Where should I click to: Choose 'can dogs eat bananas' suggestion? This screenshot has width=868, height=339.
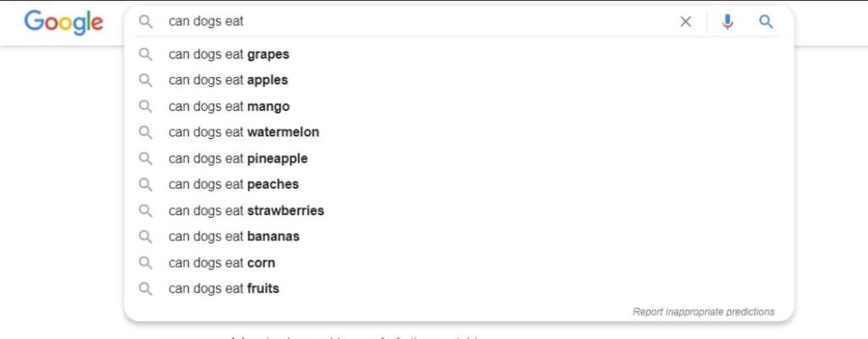[459, 236]
